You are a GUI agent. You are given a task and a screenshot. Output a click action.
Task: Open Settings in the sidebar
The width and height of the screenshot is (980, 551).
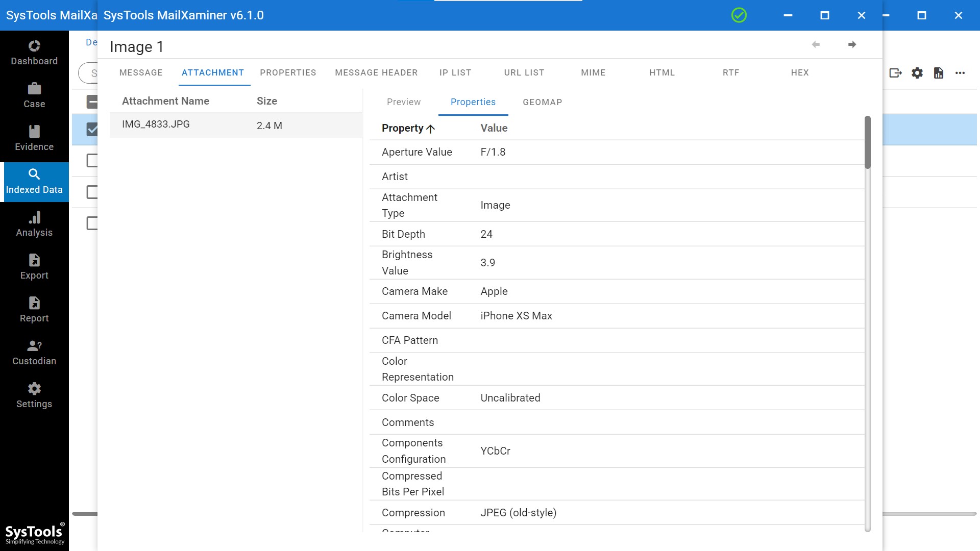[34, 395]
